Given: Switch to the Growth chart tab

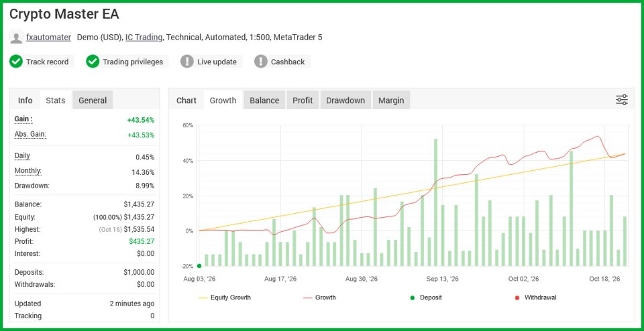Looking at the screenshot, I should [223, 100].
